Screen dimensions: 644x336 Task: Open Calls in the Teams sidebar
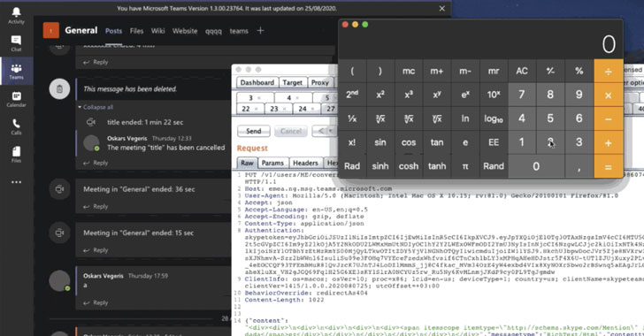click(x=16, y=126)
